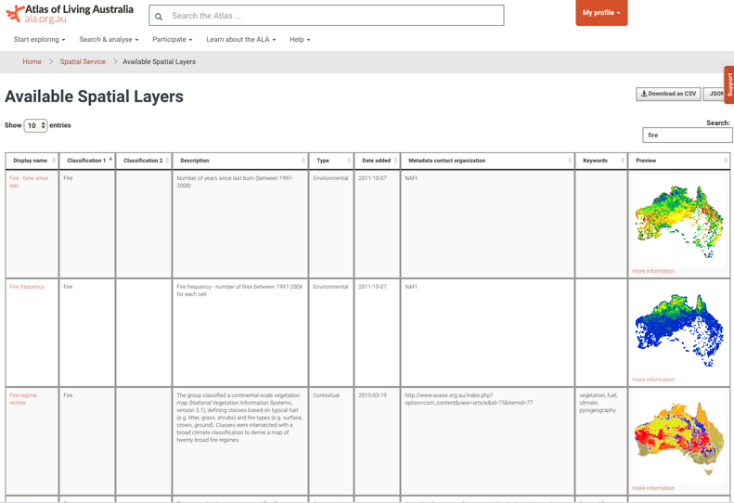Open the Help menu
Screen dimensions: 734x503
[x=299, y=40]
